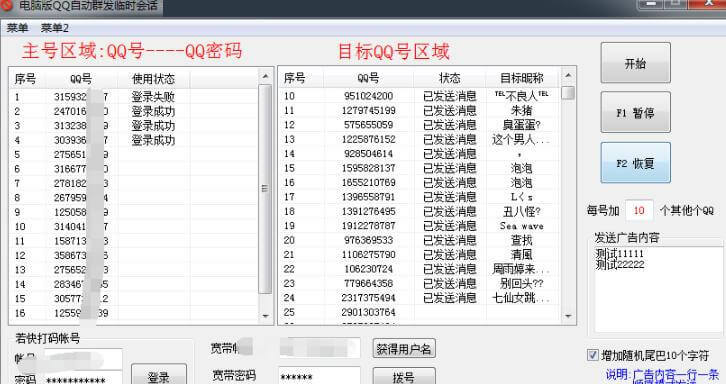726x384 pixels.
Task: Click the 开始 button
Action: point(635,63)
